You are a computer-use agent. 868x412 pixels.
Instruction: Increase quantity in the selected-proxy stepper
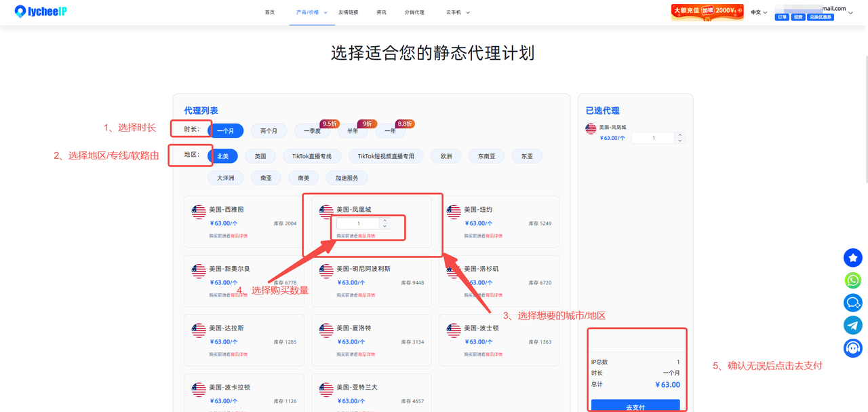pos(679,135)
